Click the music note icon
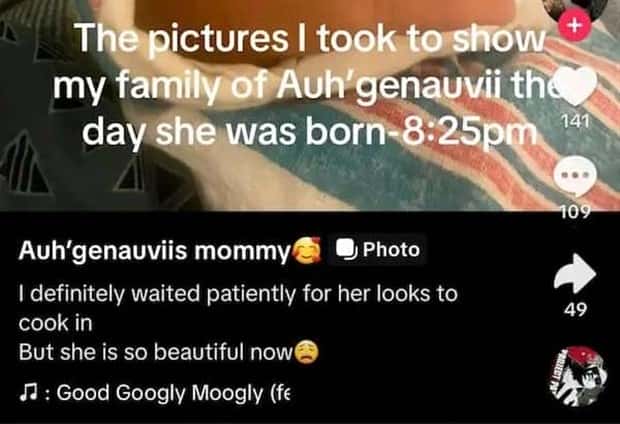The image size is (620, 424). pos(28,393)
